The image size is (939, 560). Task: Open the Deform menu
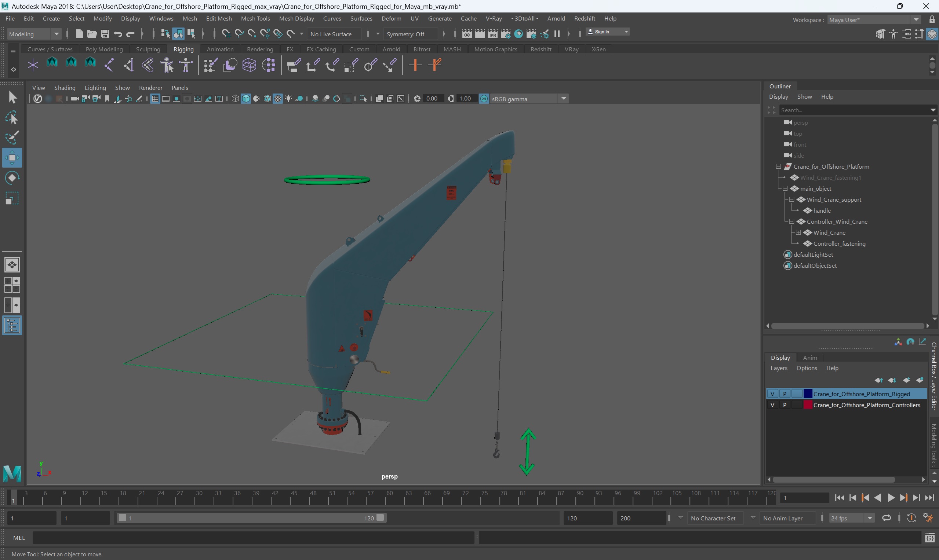click(x=391, y=18)
